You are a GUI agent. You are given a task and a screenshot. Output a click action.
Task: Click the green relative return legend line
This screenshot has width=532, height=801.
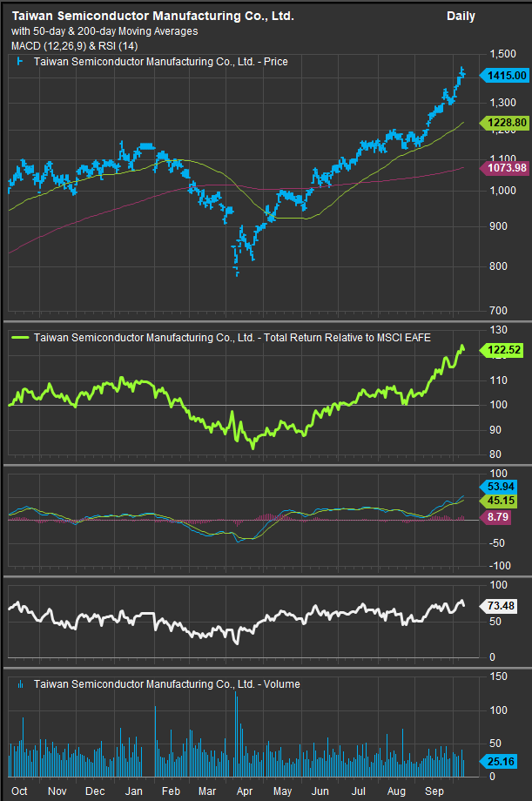click(x=20, y=337)
